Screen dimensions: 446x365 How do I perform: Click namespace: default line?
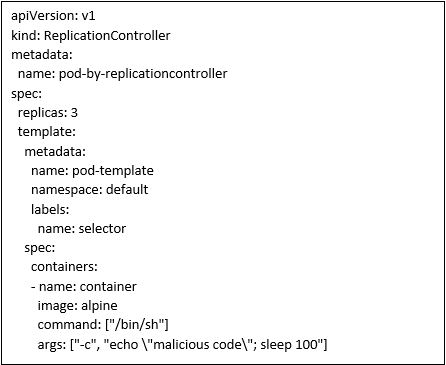90,190
